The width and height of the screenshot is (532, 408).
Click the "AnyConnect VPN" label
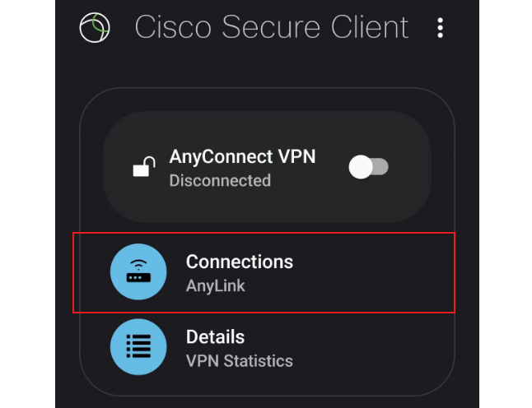(242, 156)
